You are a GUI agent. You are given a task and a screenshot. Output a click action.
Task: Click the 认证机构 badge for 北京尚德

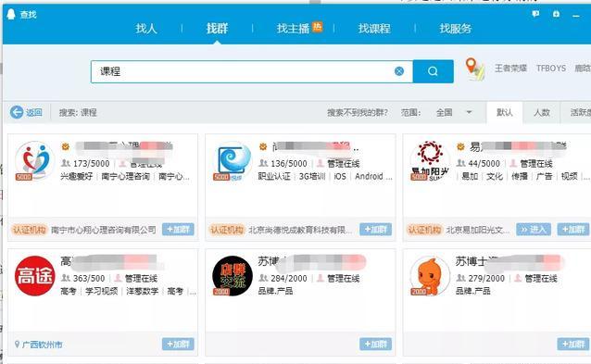pos(227,230)
